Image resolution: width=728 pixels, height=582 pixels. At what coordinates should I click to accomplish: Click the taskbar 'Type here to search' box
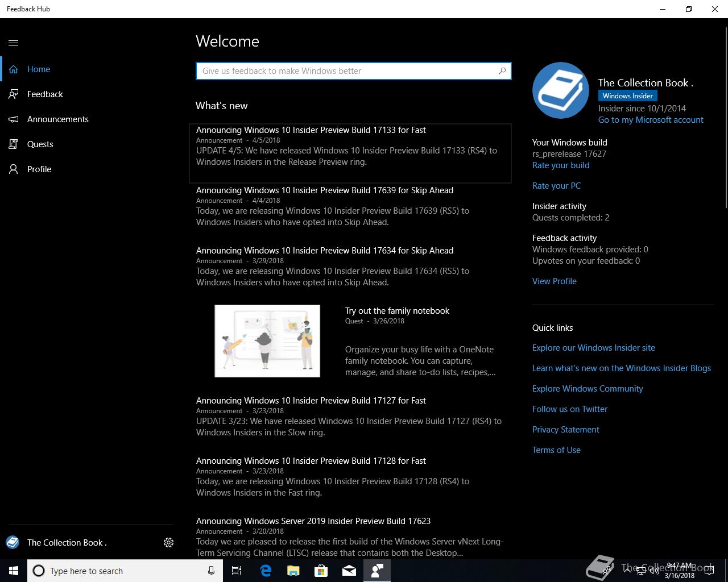[125, 571]
